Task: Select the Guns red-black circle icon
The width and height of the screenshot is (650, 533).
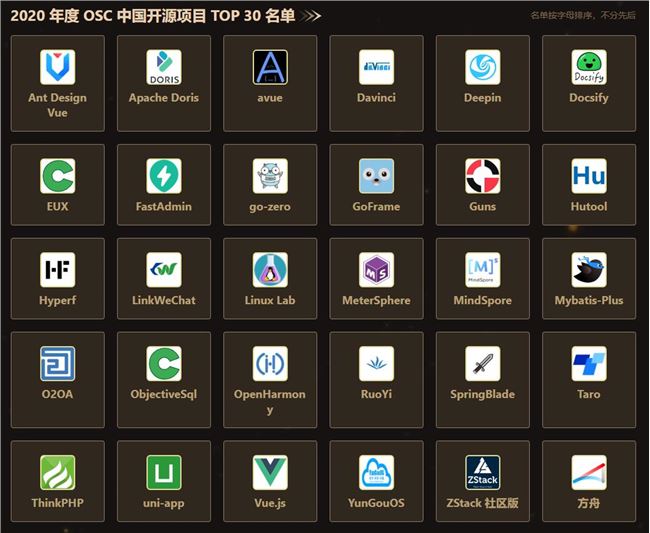Action: click(x=483, y=176)
